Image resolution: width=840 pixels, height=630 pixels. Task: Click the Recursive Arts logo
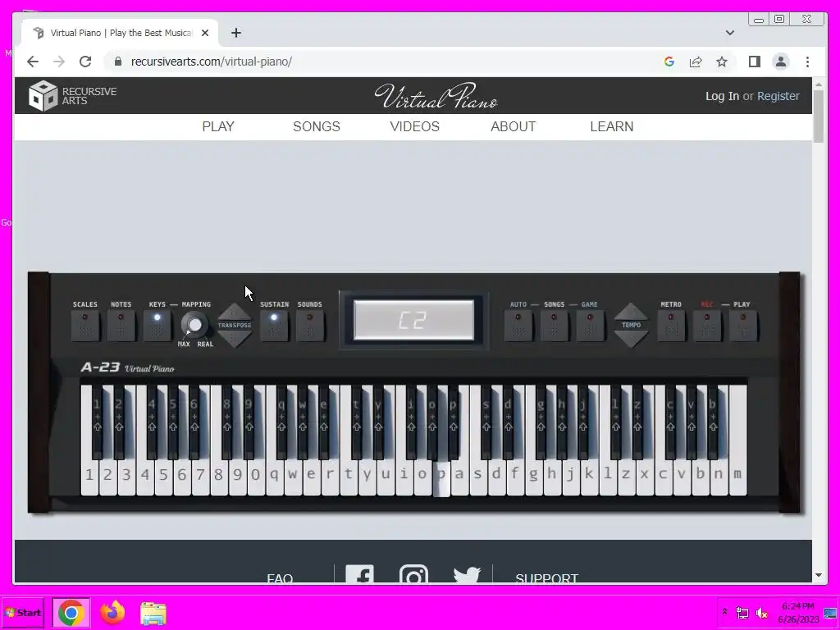(72, 96)
